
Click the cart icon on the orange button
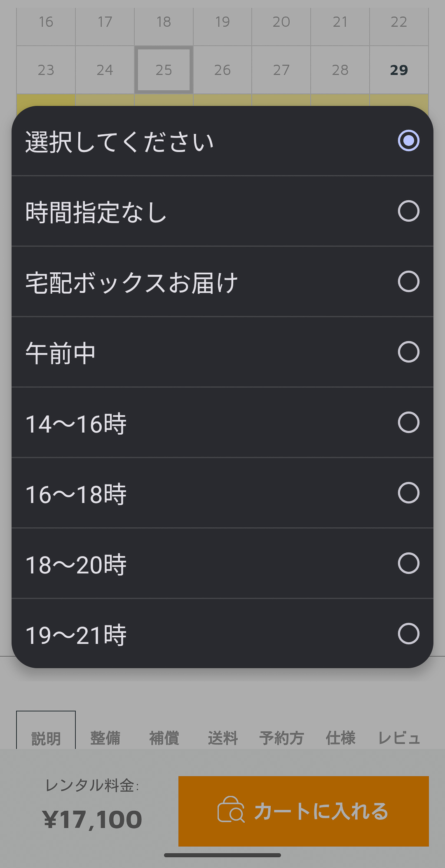(x=231, y=810)
